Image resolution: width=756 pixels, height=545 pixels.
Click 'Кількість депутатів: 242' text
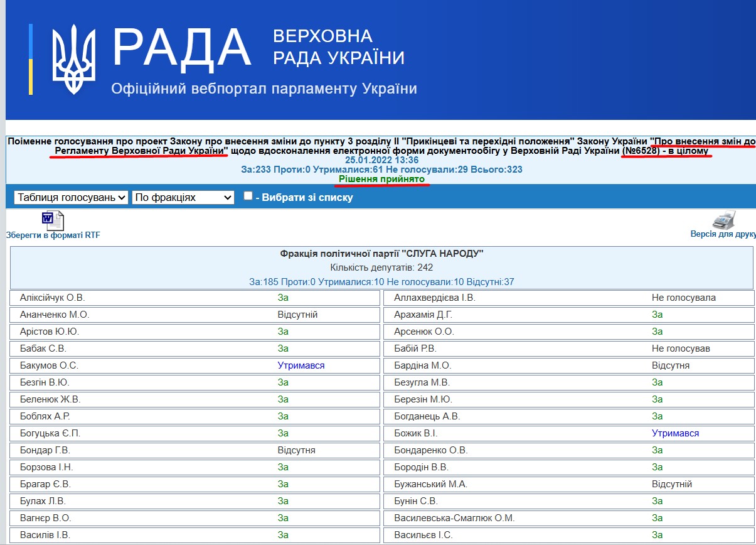click(381, 268)
